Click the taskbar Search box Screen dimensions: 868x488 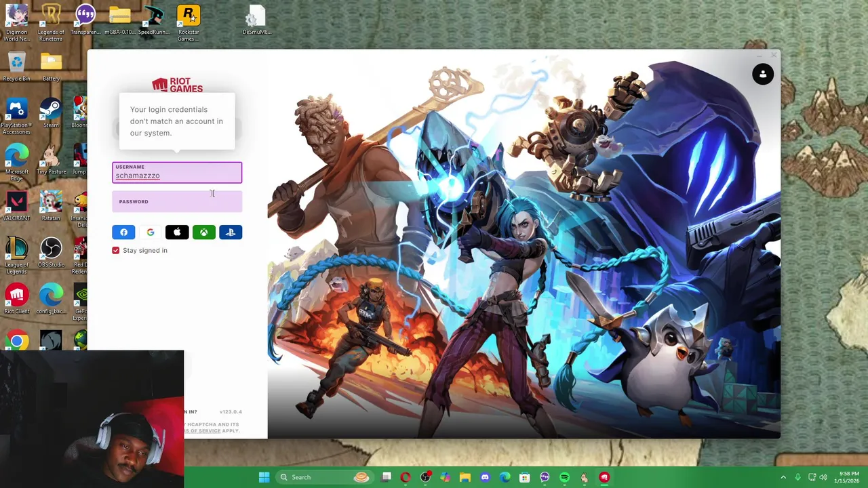(324, 477)
